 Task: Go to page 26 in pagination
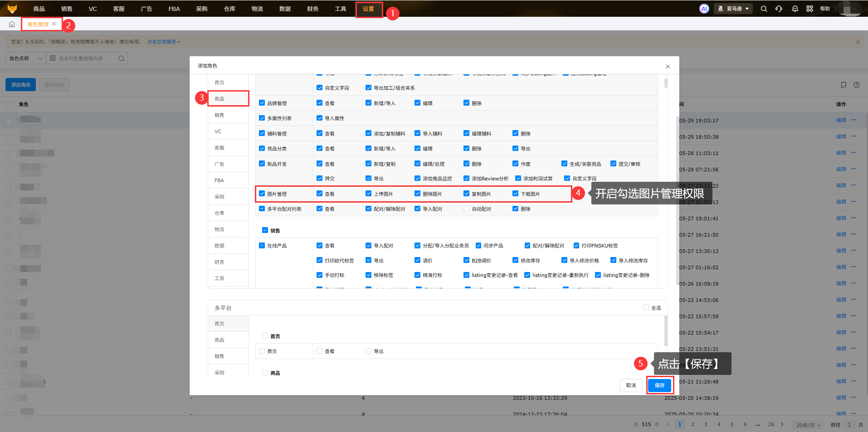[771, 425]
